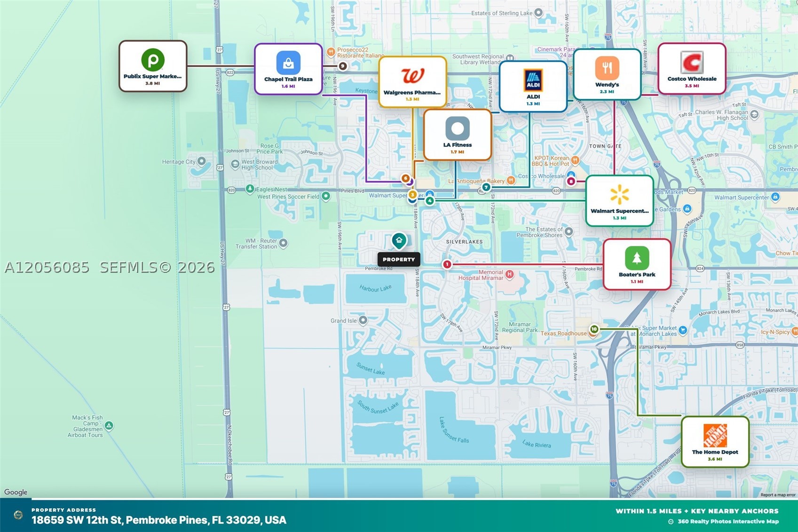Open The Home Depot logo icon
This screenshot has width=798, height=532.
(x=715, y=436)
